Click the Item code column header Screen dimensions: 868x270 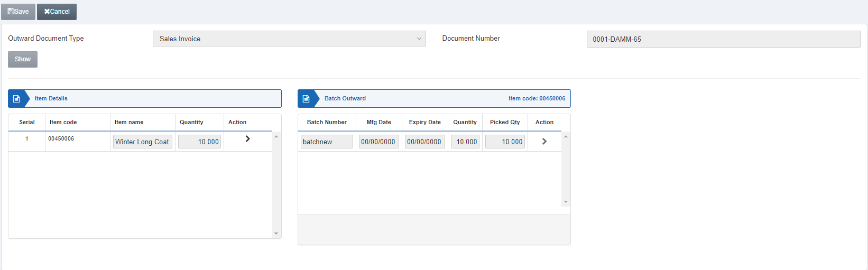[x=63, y=122]
